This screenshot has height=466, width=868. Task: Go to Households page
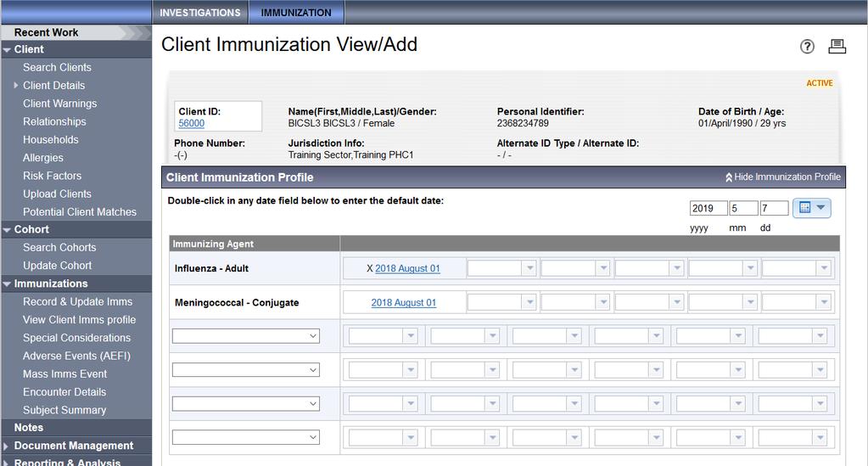coord(50,140)
